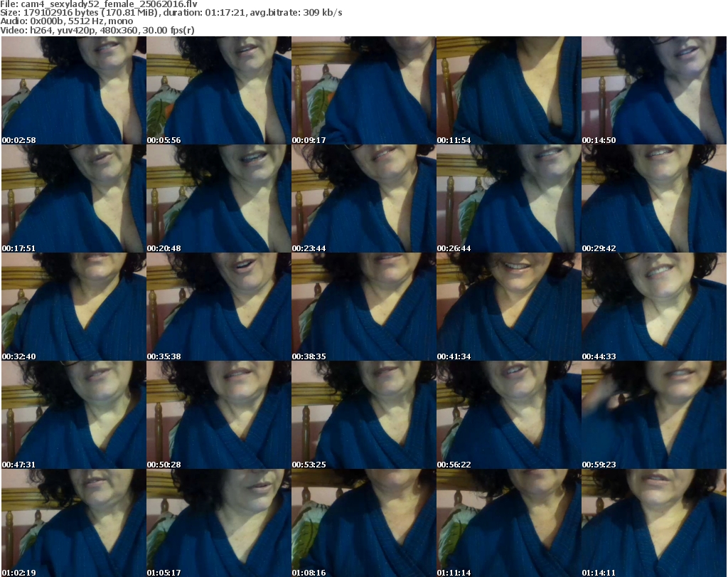The height and width of the screenshot is (577, 728).
Task: Select the thumbnail timestamped 01:11:14
Action: [509, 523]
